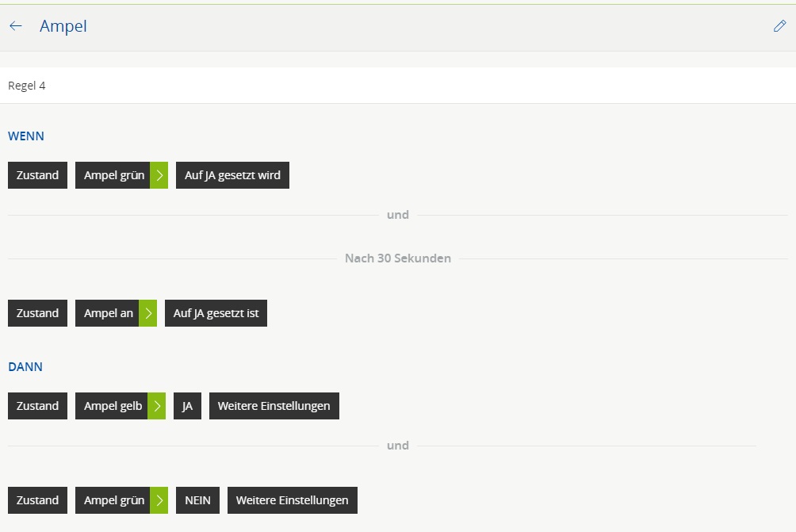Viewport: 796px width, 532px height.
Task: Click Zustand button before Ampel an
Action: point(37,313)
